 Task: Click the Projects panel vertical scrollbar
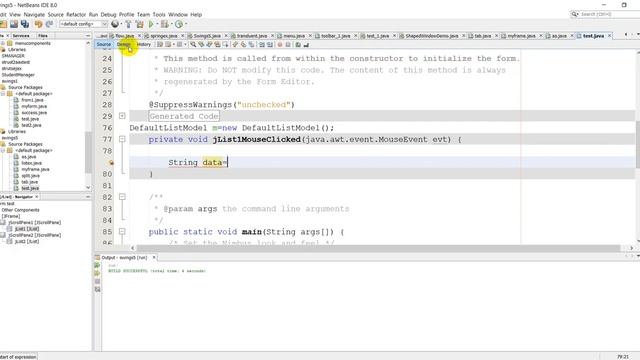click(x=88, y=152)
